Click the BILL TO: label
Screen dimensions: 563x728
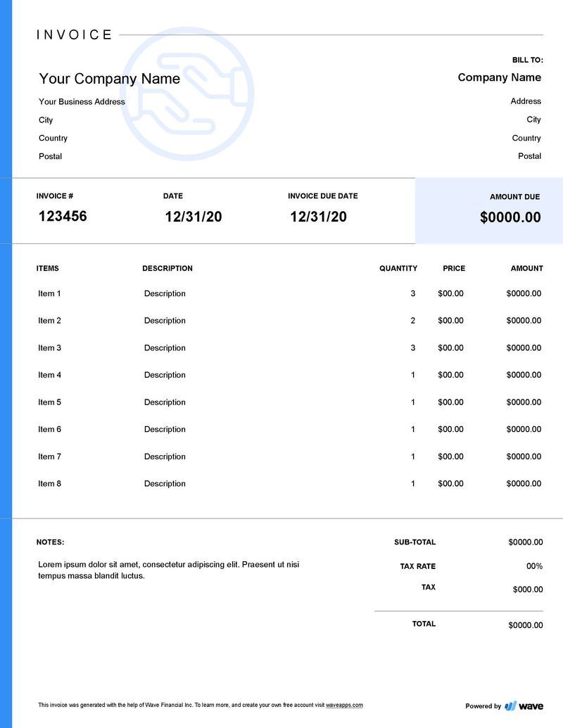tap(528, 60)
